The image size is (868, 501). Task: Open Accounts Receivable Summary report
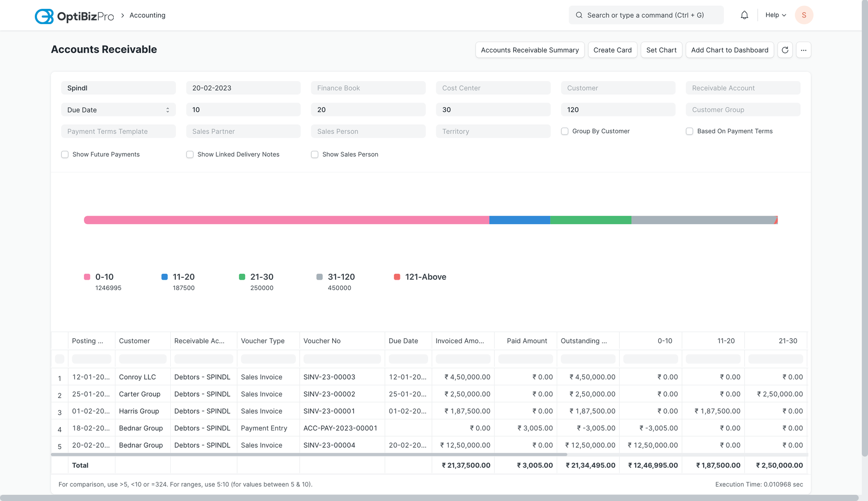tap(529, 50)
